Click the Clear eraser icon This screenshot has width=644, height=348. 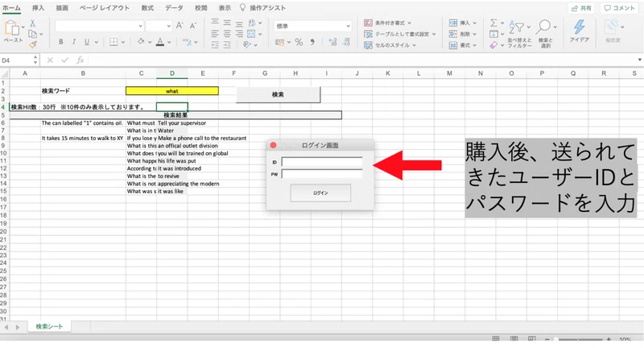point(493,45)
